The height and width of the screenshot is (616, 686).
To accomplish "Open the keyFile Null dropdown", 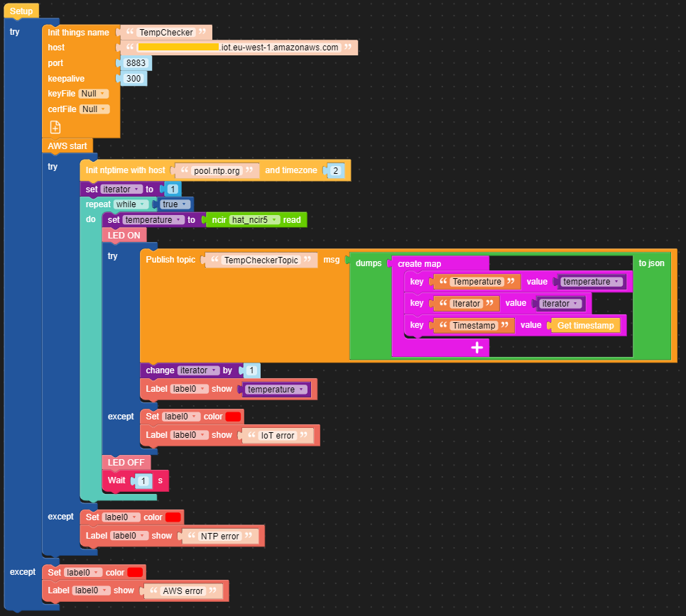I will coord(93,93).
